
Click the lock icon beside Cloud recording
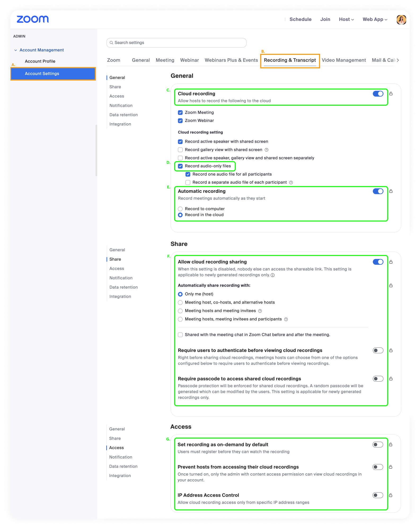[x=391, y=94]
